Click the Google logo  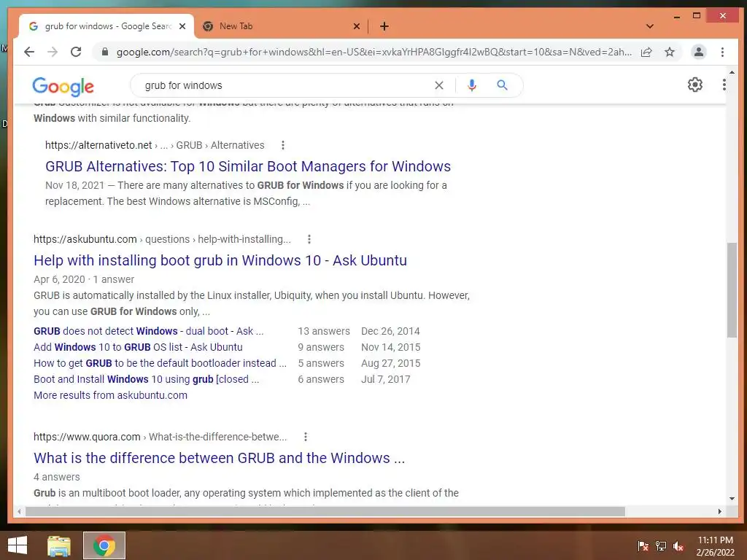(63, 86)
